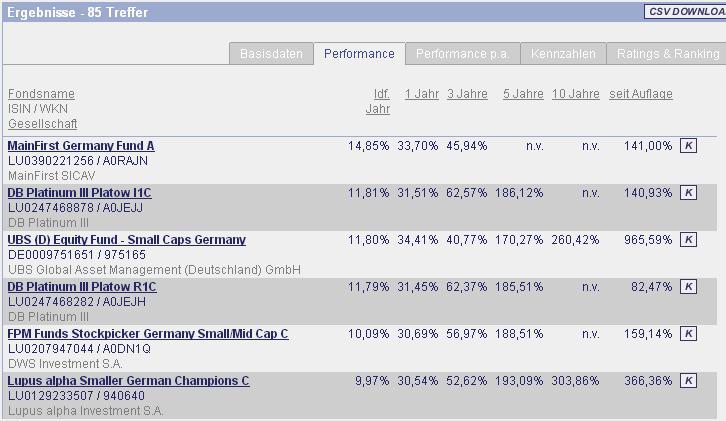Sort by Fondsname column header

click(x=41, y=94)
